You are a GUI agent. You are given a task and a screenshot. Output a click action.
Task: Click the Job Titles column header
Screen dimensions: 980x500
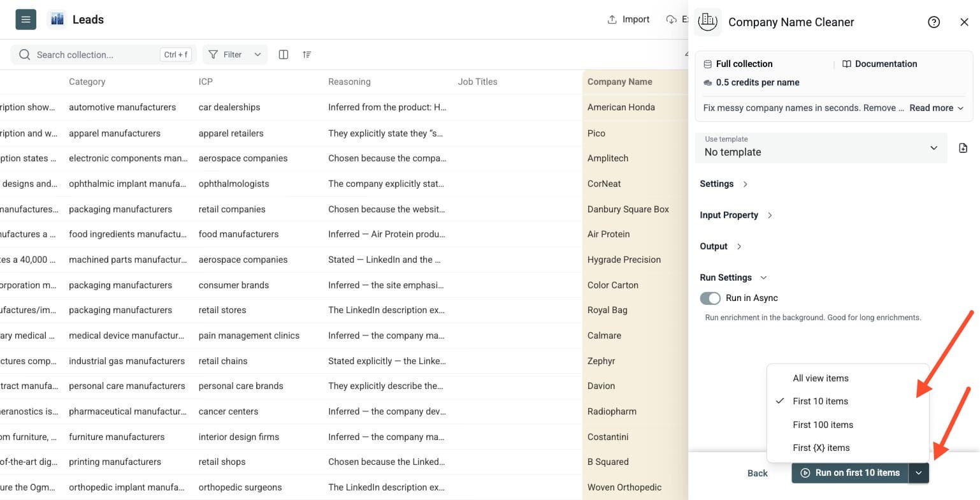477,82
